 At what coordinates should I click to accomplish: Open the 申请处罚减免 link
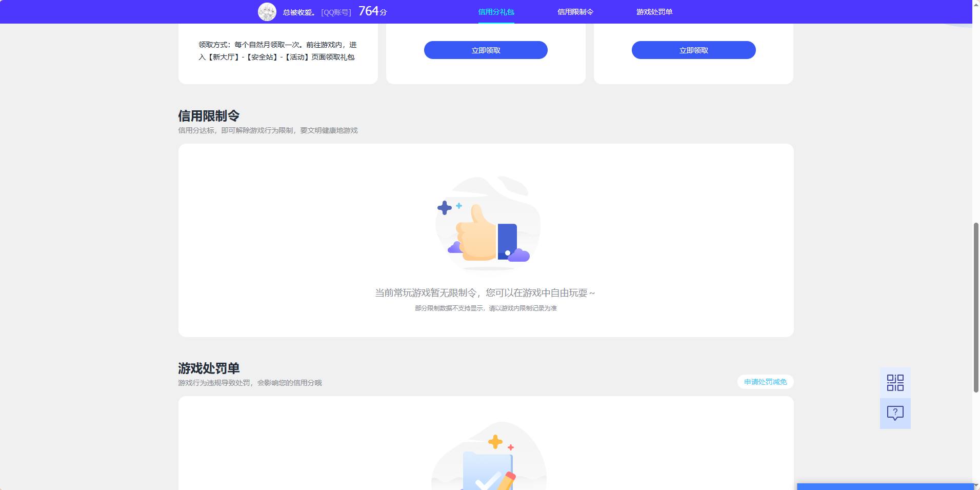pos(765,382)
